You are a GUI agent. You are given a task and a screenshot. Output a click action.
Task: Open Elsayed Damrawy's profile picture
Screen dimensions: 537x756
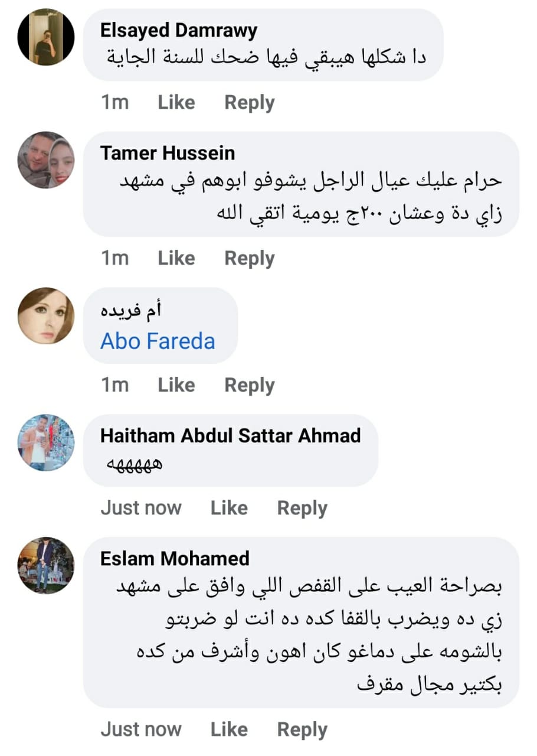pyautogui.click(x=46, y=37)
